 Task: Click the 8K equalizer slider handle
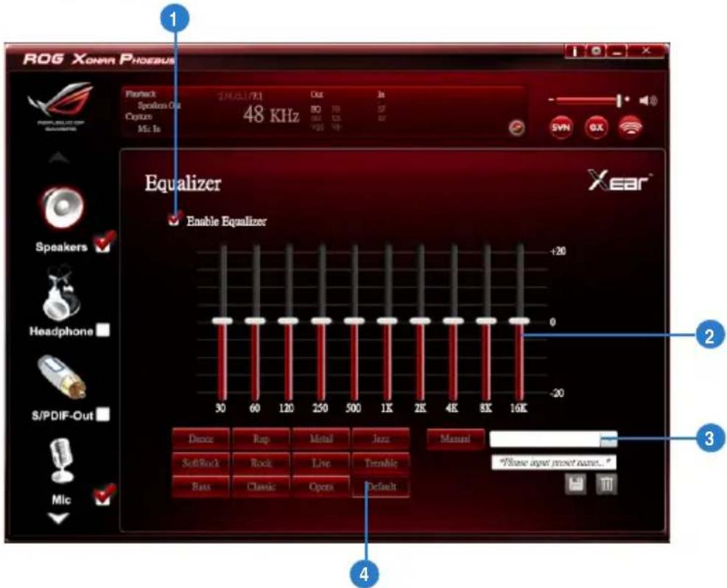click(486, 321)
